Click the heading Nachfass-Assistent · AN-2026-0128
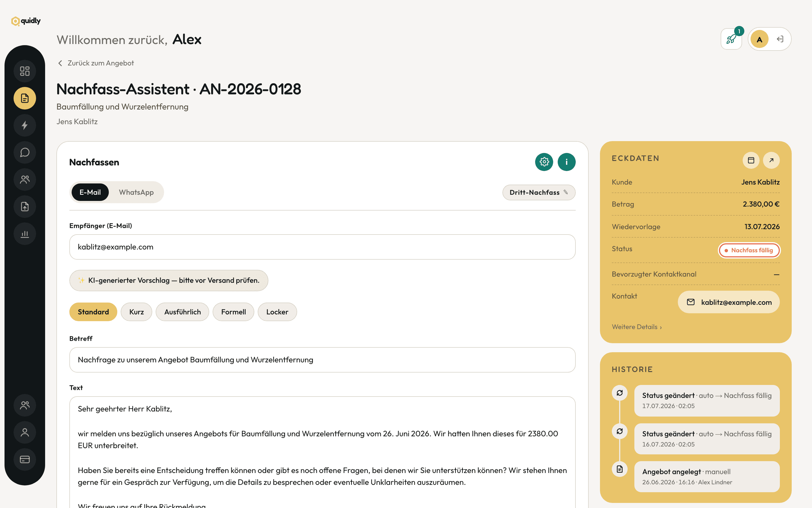Screen dimensions: 812x508 click(179, 89)
